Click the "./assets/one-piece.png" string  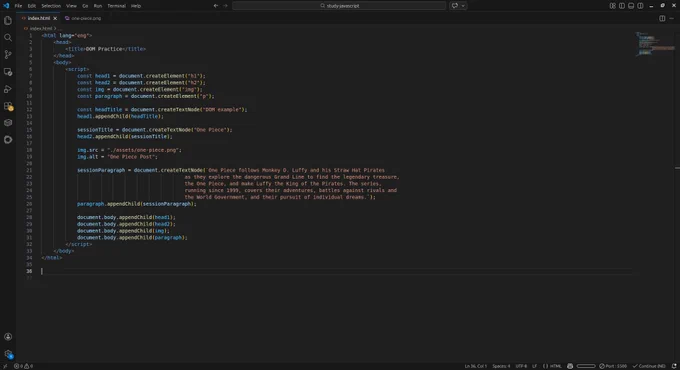coord(144,150)
